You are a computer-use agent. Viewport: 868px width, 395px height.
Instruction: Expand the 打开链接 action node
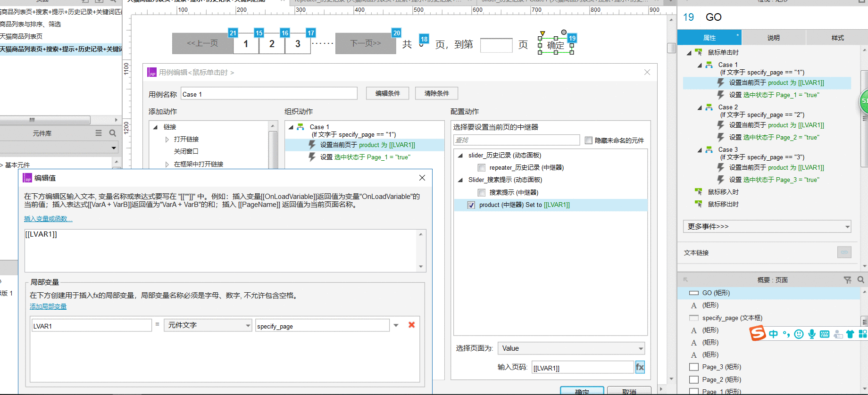(167, 140)
